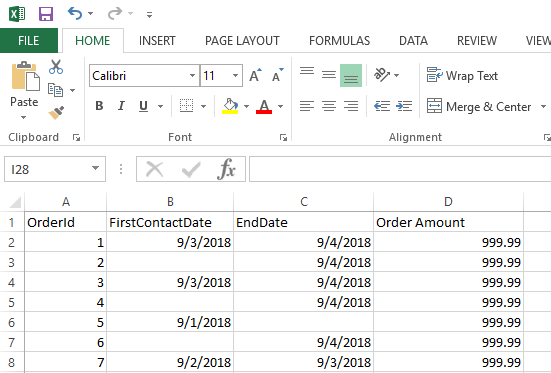Select Align Left icon
The image size is (551, 373).
point(307,106)
